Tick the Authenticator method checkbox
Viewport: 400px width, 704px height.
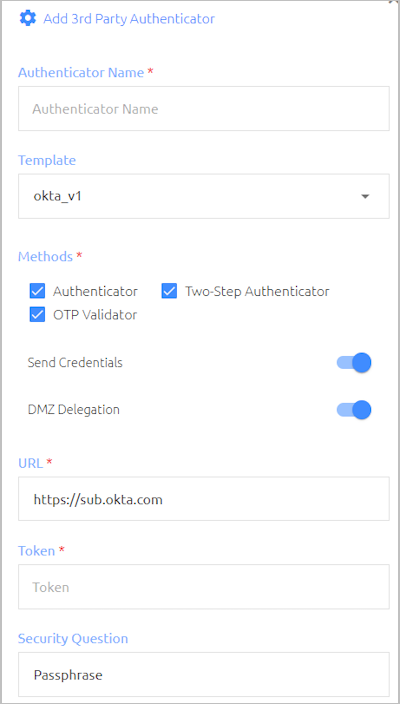click(x=37, y=291)
